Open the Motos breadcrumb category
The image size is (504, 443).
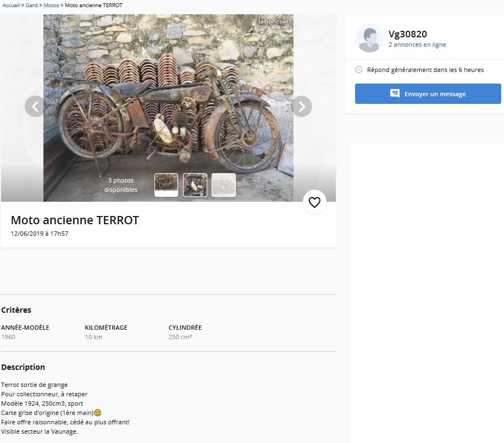click(x=51, y=5)
